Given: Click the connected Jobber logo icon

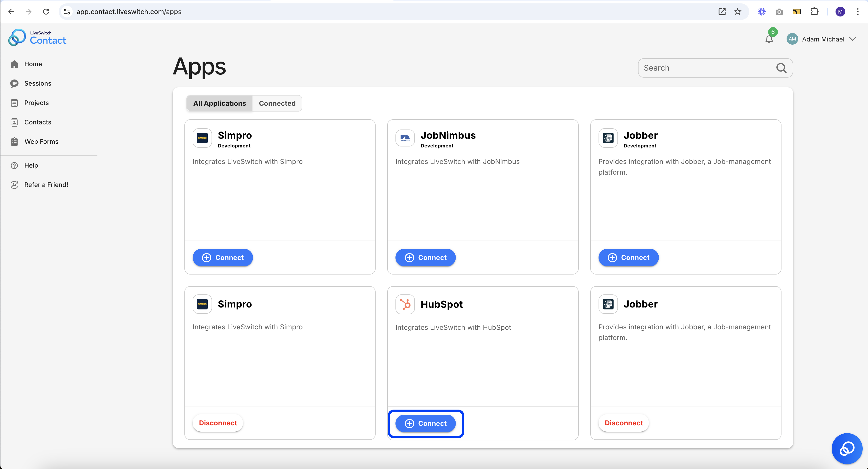Looking at the screenshot, I should (608, 304).
